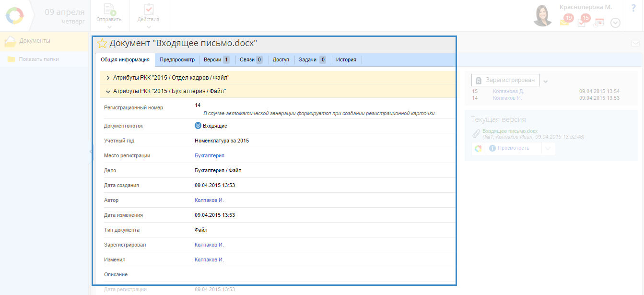Switch to the Версии tab

click(x=216, y=60)
